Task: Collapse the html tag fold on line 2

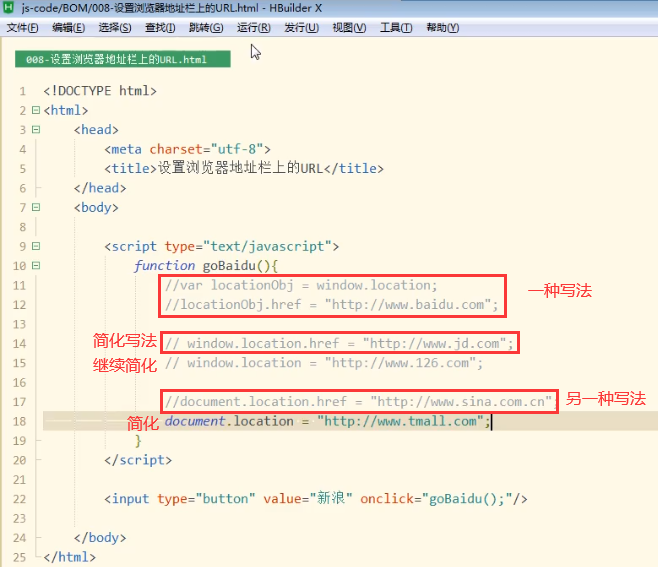Action: pos(36,110)
